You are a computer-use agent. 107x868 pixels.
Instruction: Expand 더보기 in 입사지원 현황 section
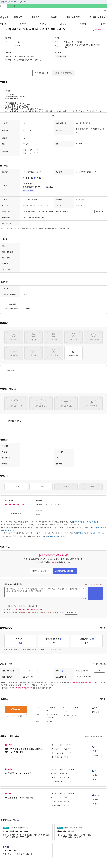coord(103,628)
